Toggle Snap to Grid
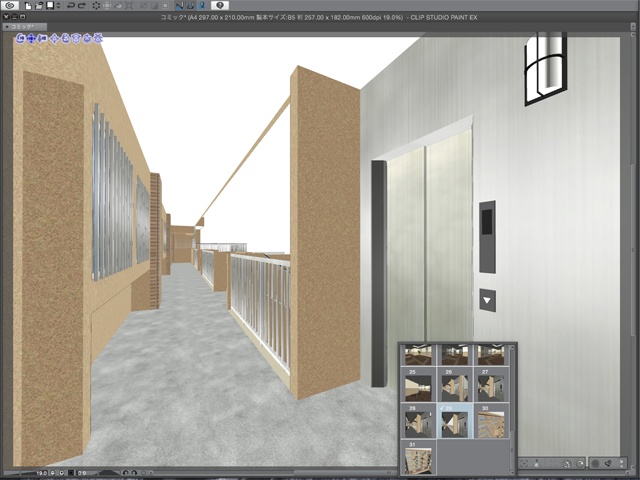The image size is (640, 480). tap(202, 5)
